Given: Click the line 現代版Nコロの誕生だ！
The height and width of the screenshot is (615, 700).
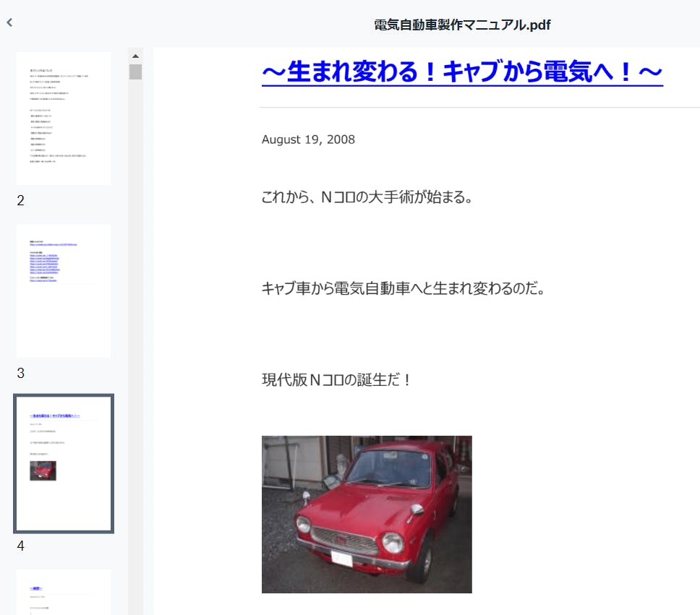Looking at the screenshot, I should [x=336, y=380].
